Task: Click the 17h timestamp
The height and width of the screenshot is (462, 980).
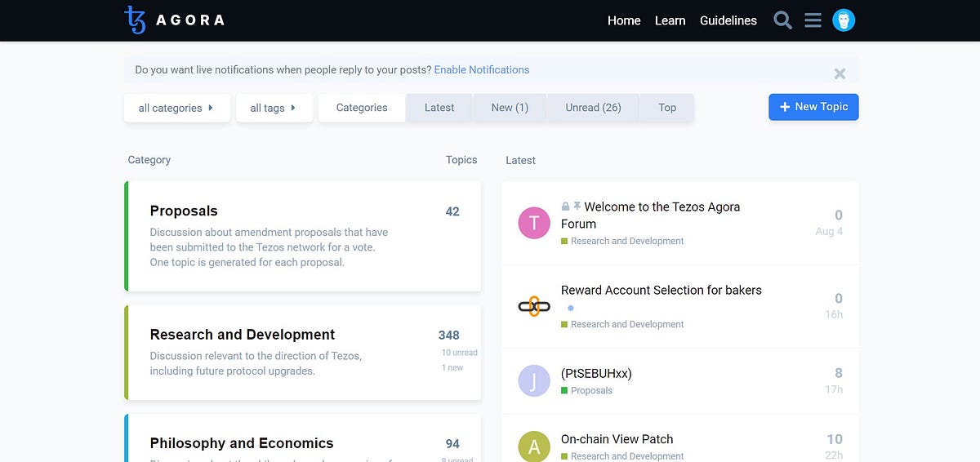Action: point(834,389)
